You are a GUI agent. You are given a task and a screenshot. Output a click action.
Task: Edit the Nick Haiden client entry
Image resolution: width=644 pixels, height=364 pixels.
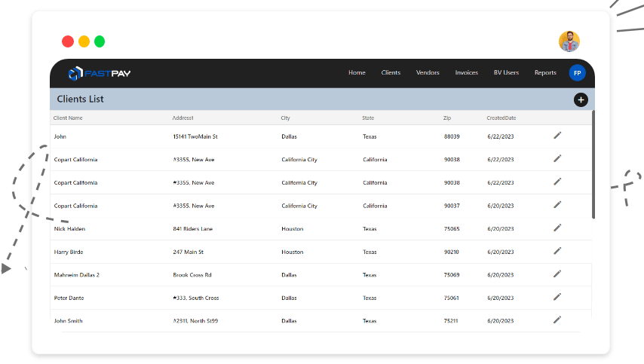click(x=557, y=228)
